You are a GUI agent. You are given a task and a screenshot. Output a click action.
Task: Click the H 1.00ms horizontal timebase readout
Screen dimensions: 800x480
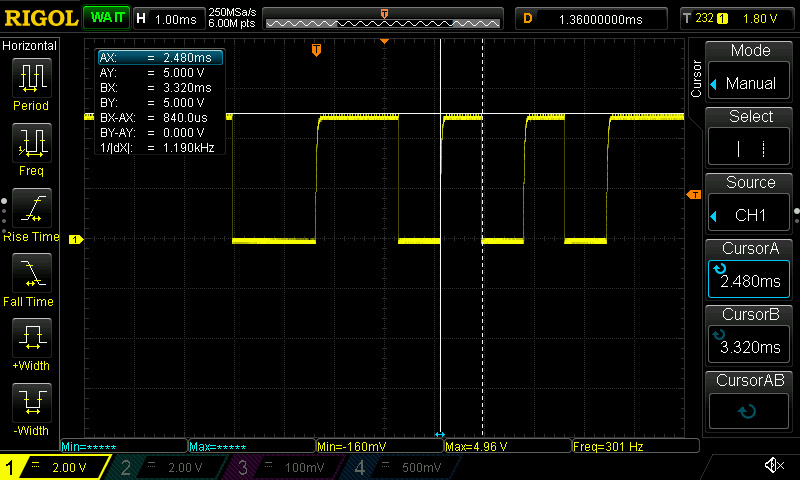(x=168, y=19)
